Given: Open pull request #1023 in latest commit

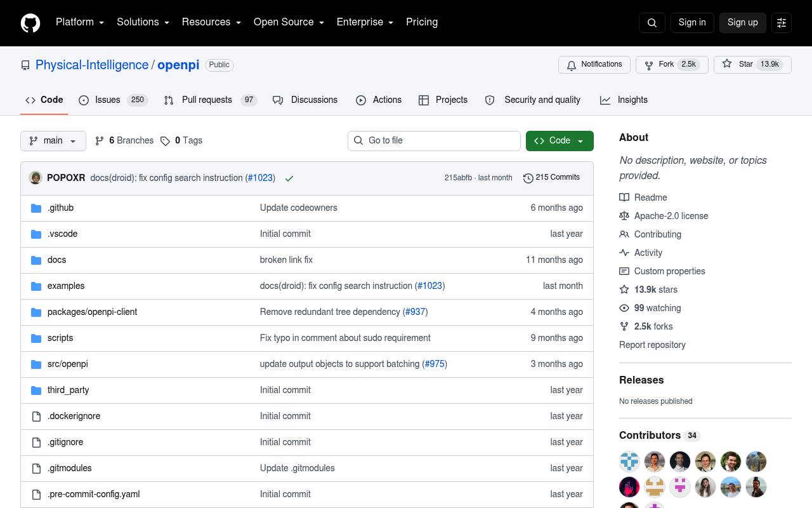Looking at the screenshot, I should point(260,178).
